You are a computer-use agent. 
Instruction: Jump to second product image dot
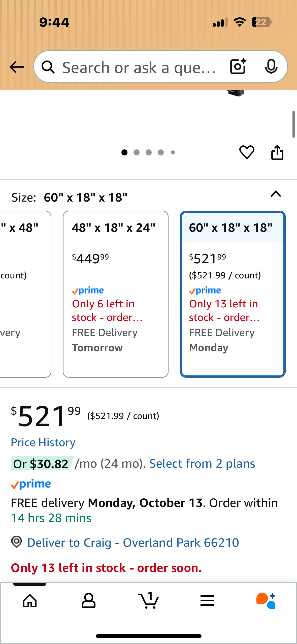click(x=137, y=152)
